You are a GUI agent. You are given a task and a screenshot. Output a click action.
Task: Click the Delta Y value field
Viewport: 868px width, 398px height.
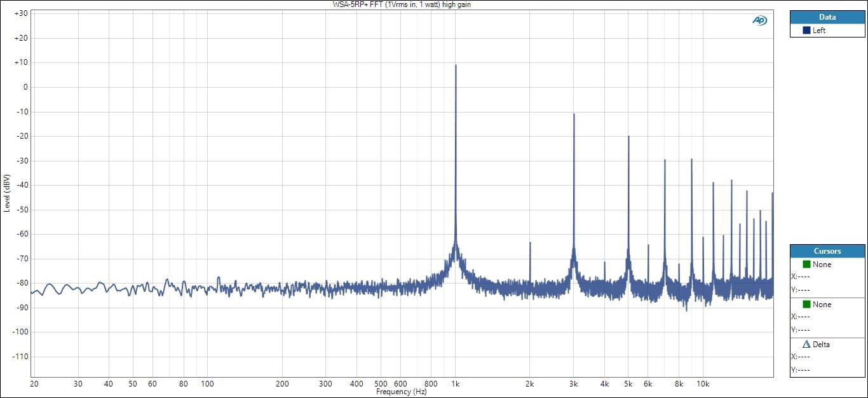point(802,369)
